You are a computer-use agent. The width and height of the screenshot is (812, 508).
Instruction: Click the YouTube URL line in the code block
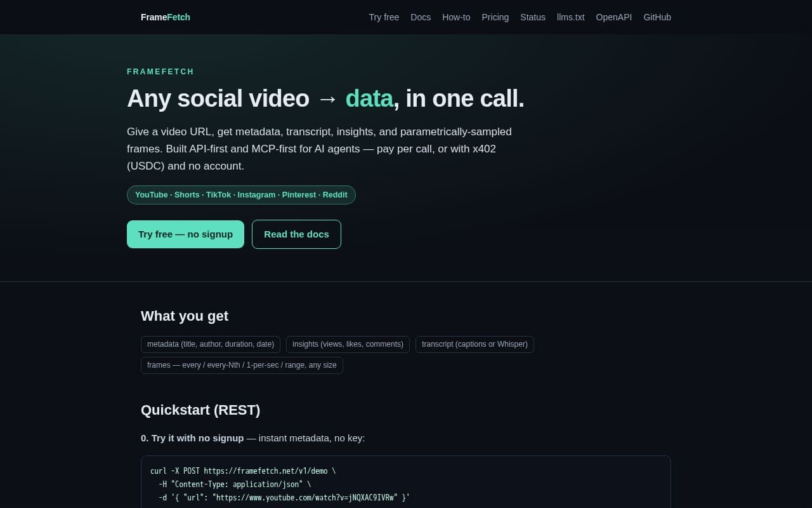(284, 497)
